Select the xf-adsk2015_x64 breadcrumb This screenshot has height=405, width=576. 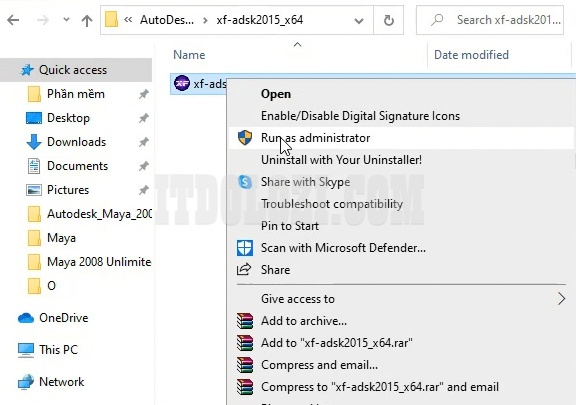click(x=260, y=19)
